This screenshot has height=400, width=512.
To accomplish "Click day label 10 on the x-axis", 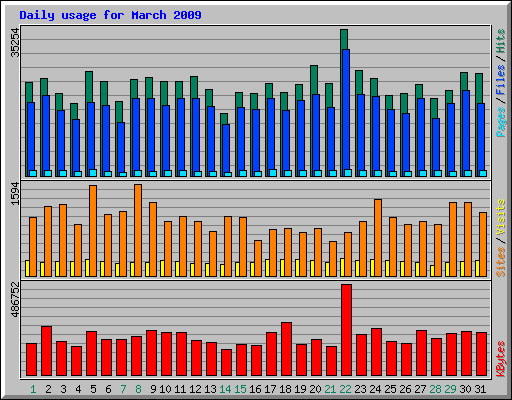I will (x=165, y=389).
